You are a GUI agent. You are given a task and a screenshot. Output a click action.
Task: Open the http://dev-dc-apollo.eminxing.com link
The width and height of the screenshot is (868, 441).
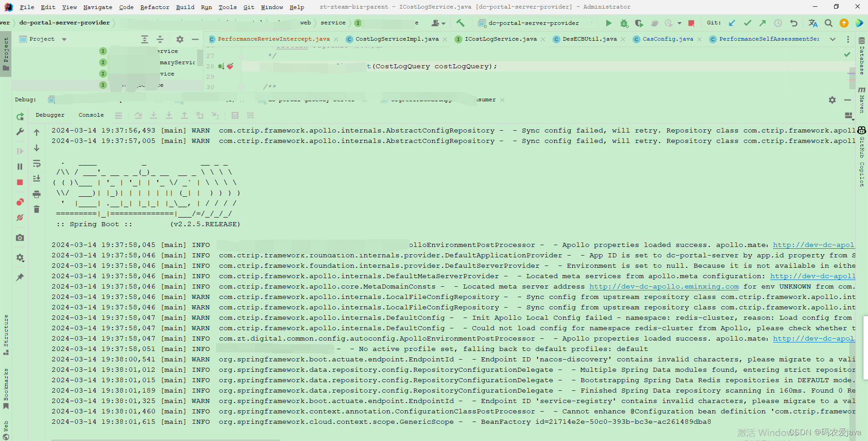pos(664,287)
